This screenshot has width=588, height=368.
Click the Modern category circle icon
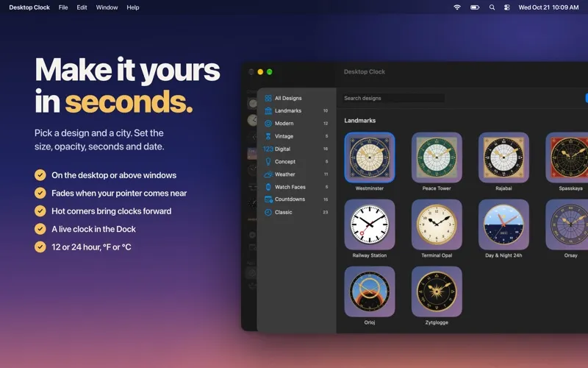point(268,124)
